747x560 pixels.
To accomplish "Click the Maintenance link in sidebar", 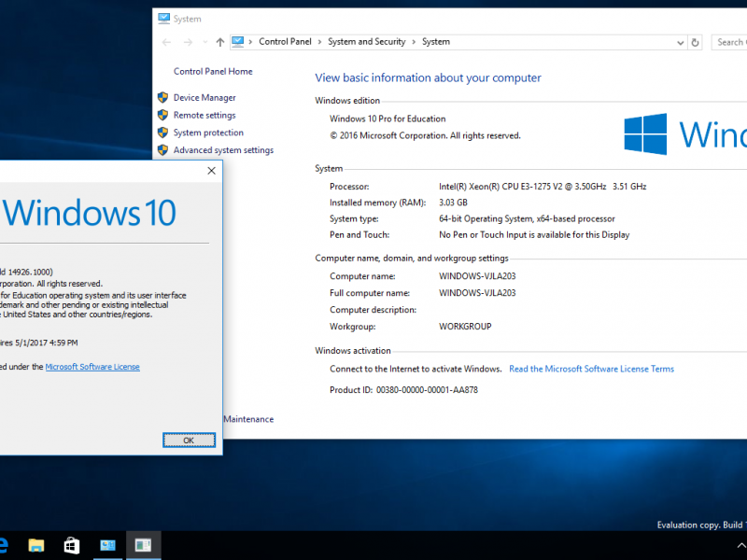I will [248, 419].
